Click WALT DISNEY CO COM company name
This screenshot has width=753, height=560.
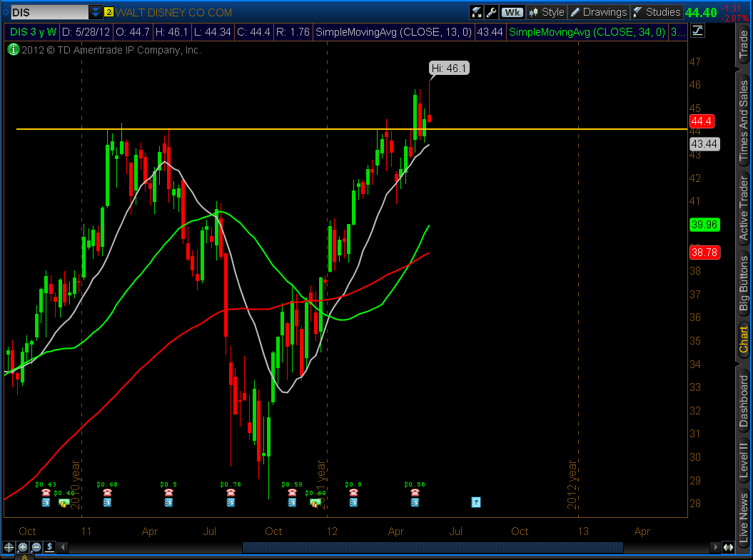[x=173, y=12]
